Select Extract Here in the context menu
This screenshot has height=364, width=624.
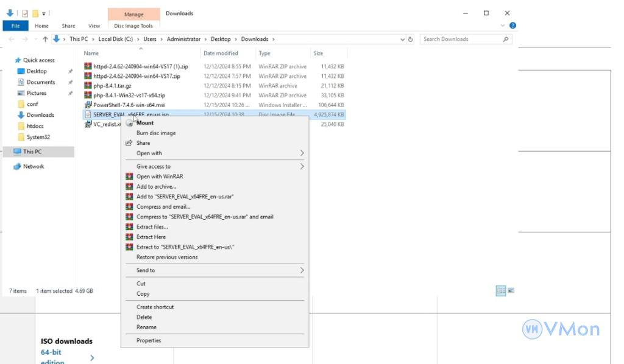pyautogui.click(x=151, y=237)
